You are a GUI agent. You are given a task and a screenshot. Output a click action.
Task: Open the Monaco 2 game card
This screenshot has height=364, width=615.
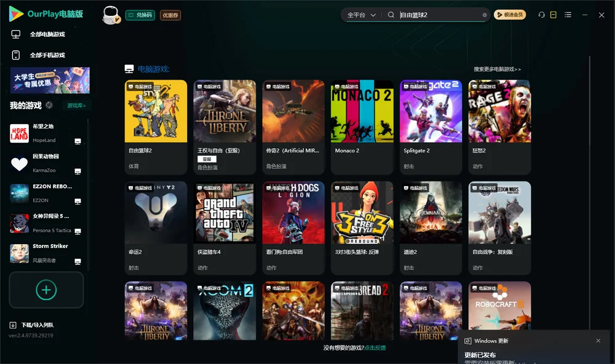(362, 127)
